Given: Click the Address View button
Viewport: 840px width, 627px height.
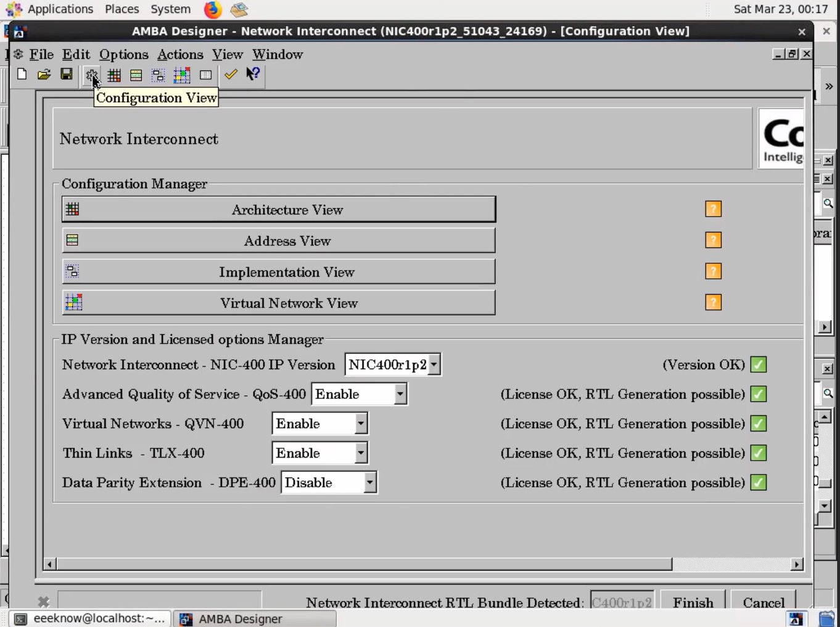Looking at the screenshot, I should pos(279,240).
